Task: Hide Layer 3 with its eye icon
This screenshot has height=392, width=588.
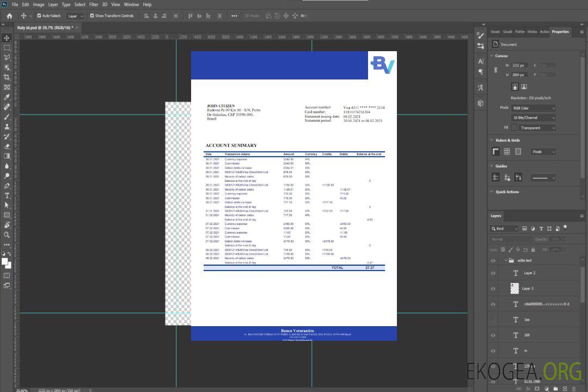Action: coord(493,289)
